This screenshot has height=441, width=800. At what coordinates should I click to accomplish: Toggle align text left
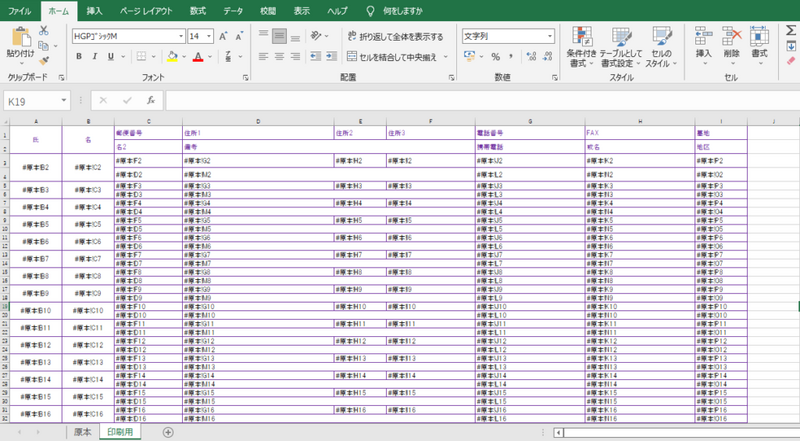point(263,57)
